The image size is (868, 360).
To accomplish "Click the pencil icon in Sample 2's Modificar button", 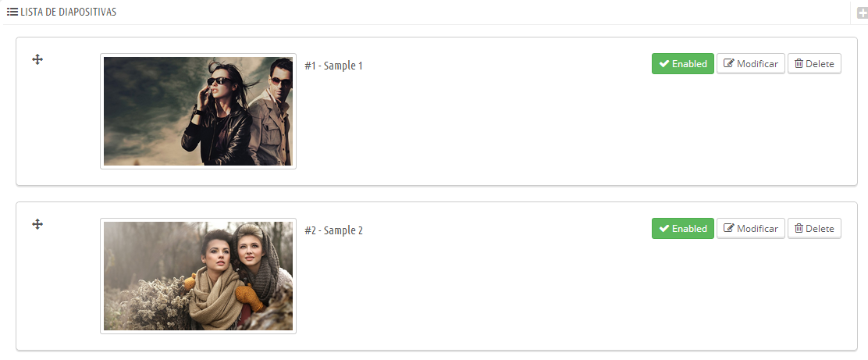I will click(x=729, y=228).
